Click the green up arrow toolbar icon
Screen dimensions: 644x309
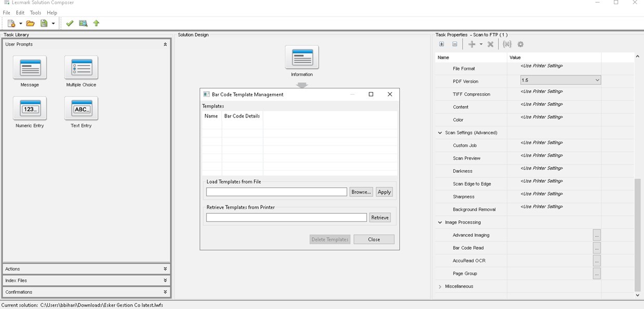[x=96, y=23]
